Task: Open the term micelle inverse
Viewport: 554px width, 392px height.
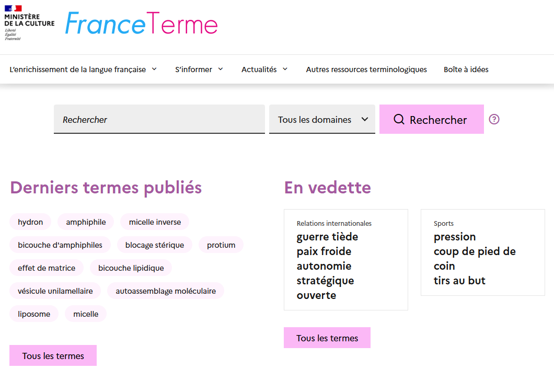Action: pos(155,222)
